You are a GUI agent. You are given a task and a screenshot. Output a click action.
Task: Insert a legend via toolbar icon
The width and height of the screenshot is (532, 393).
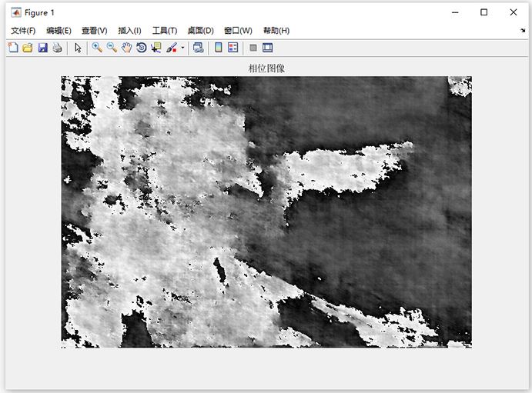click(x=233, y=48)
